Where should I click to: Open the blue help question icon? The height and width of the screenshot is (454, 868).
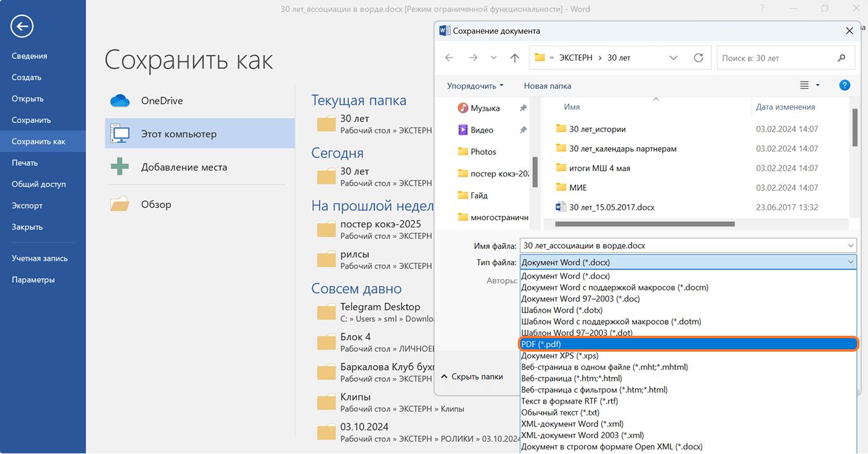click(x=845, y=85)
